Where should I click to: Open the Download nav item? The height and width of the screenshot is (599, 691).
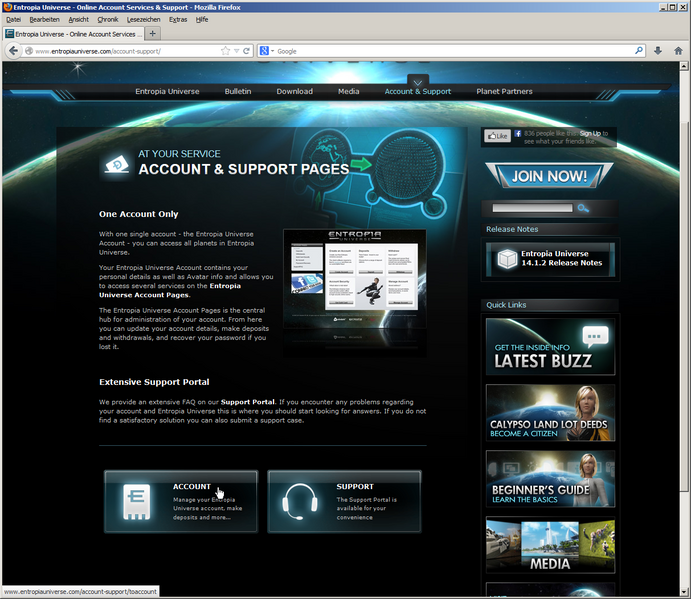pos(295,91)
